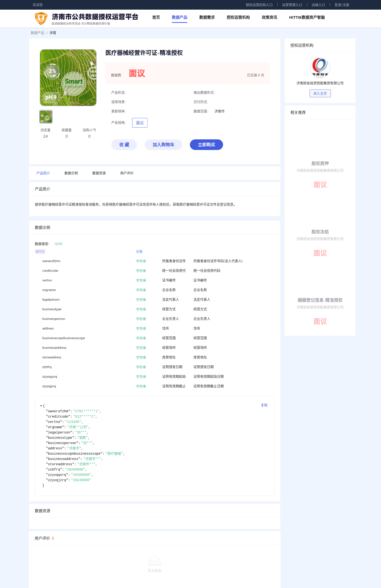Click 登录/注册 link
The image size is (381, 588).
coord(342,5)
